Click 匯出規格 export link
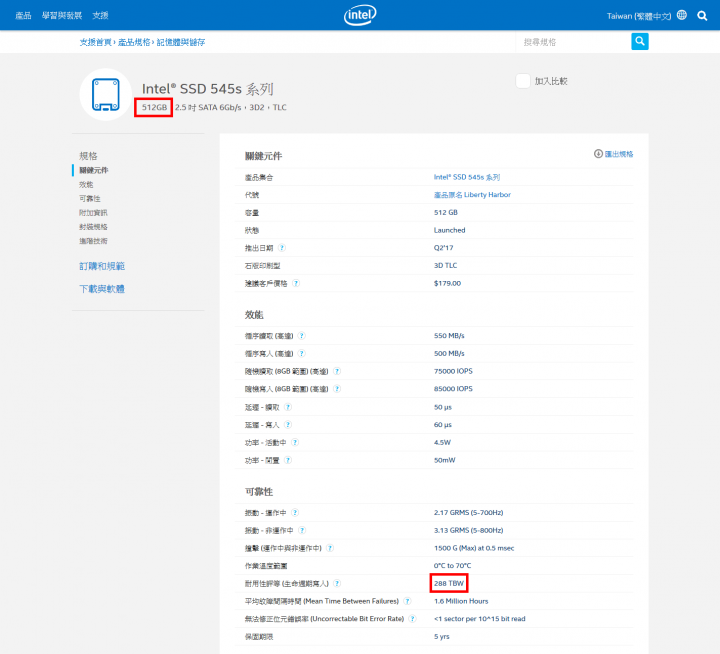The width and height of the screenshot is (720, 654). (619, 154)
